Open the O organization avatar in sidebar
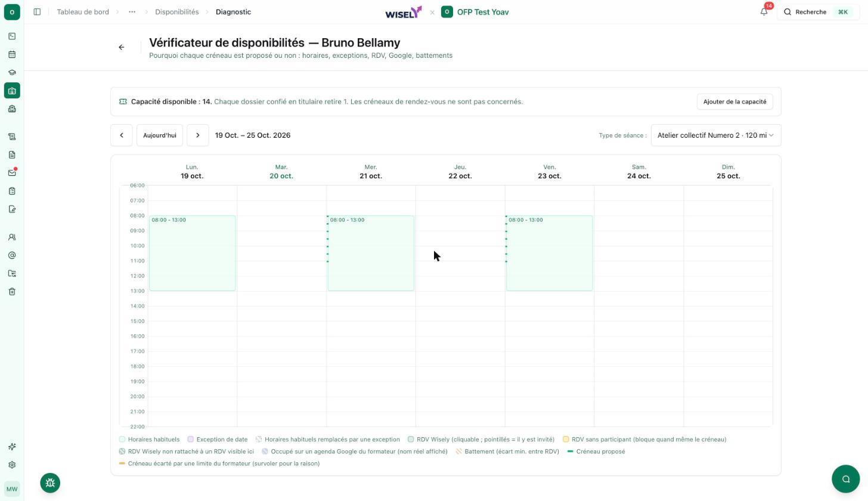 tap(12, 12)
